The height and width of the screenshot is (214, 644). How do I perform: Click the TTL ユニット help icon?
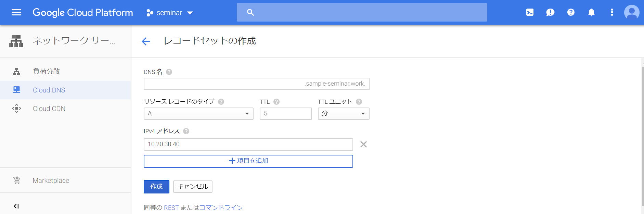pyautogui.click(x=359, y=102)
